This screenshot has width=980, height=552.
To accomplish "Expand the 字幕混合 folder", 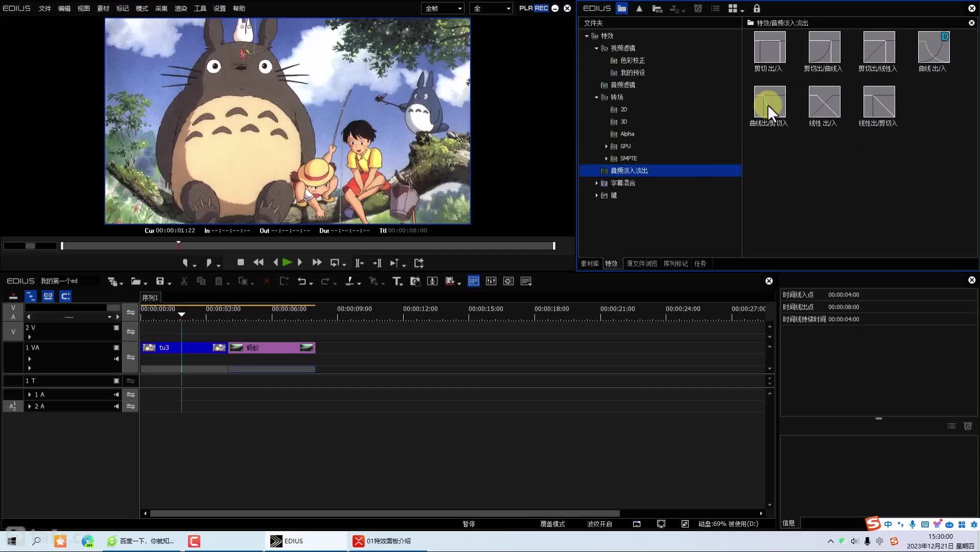I will 596,183.
